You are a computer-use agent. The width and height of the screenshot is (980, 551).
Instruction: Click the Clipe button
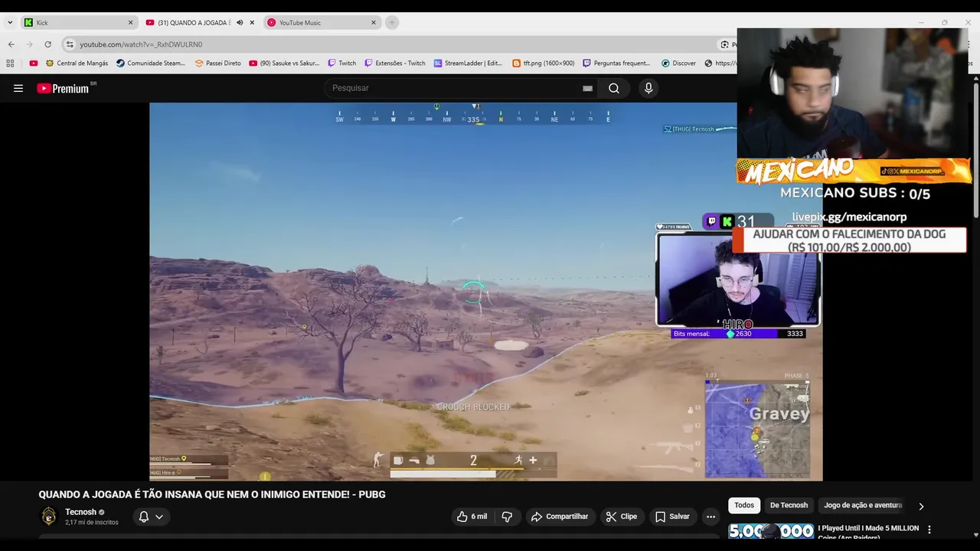[621, 517]
